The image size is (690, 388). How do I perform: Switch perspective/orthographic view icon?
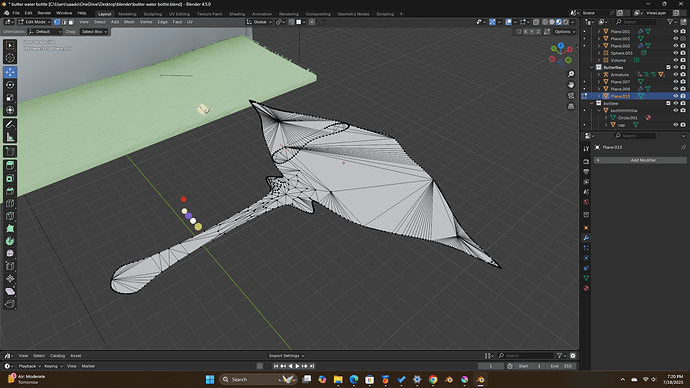571,106
